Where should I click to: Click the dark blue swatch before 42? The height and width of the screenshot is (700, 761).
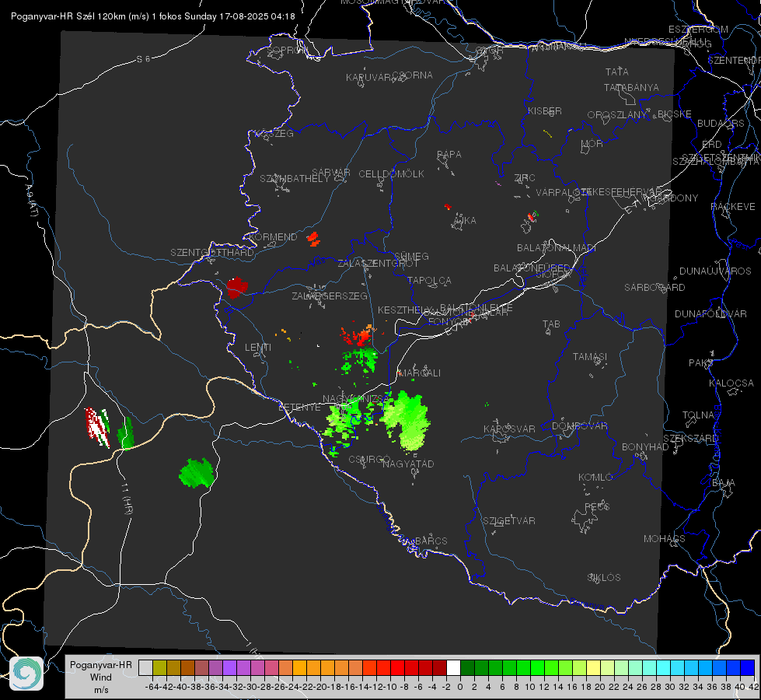(748, 667)
